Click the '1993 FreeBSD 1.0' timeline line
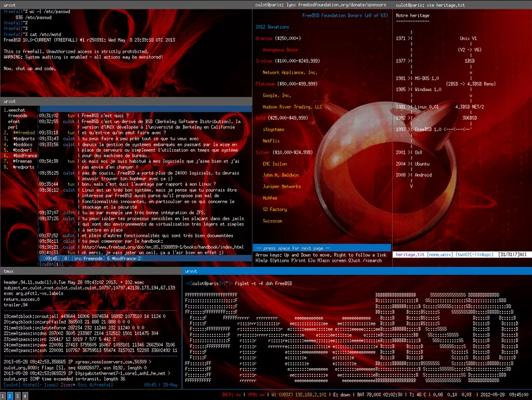Image resolution: width=532 pixels, height=400 pixels. click(x=433, y=129)
